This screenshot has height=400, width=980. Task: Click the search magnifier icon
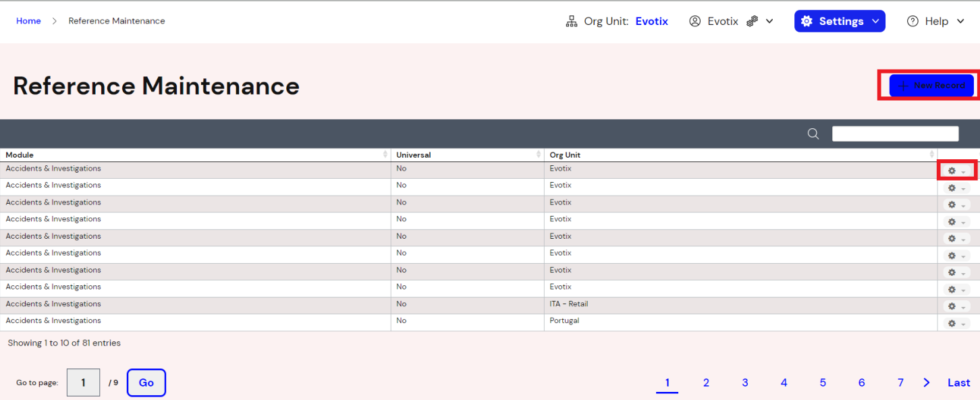pyautogui.click(x=813, y=134)
